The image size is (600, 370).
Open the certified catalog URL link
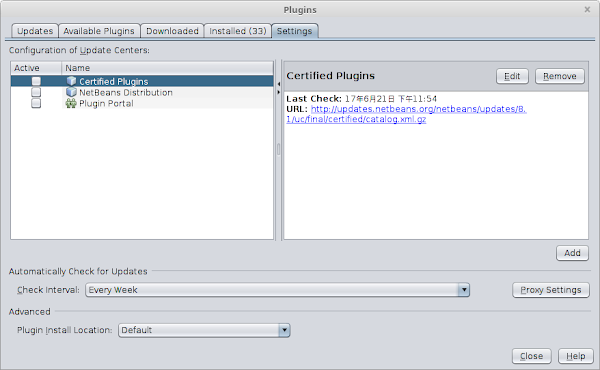pos(406,114)
